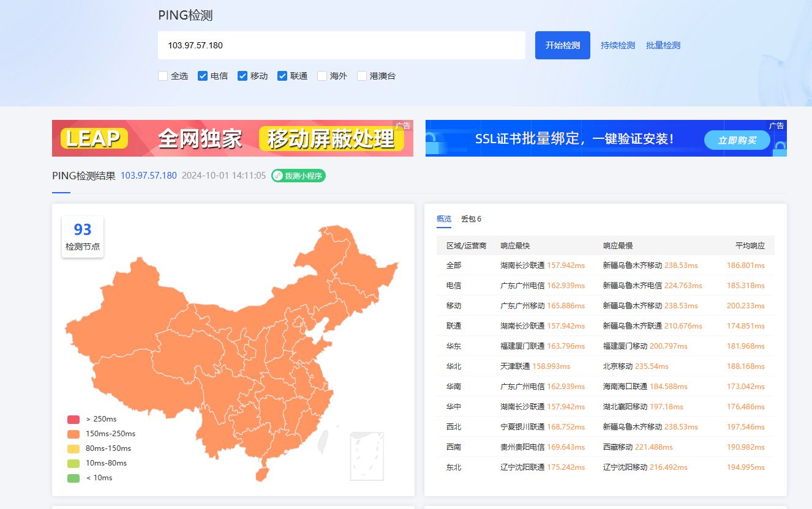Click the 200.233ms average value

point(746,306)
